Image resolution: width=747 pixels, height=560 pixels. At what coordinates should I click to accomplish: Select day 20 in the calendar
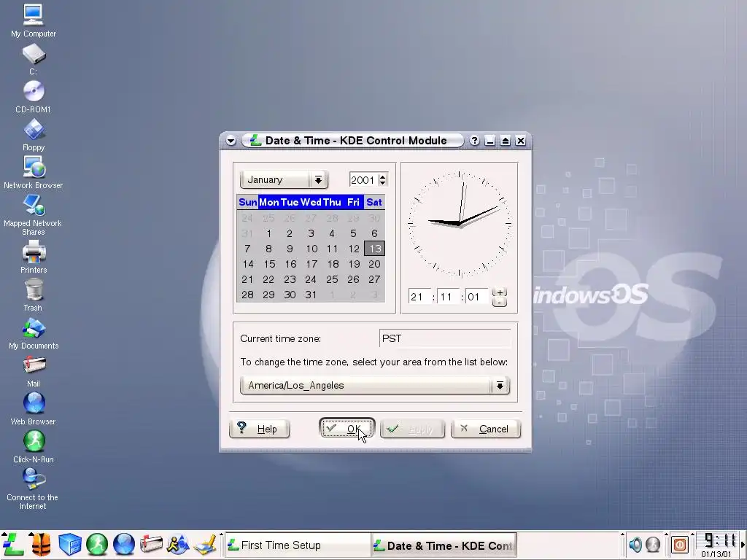[374, 264]
